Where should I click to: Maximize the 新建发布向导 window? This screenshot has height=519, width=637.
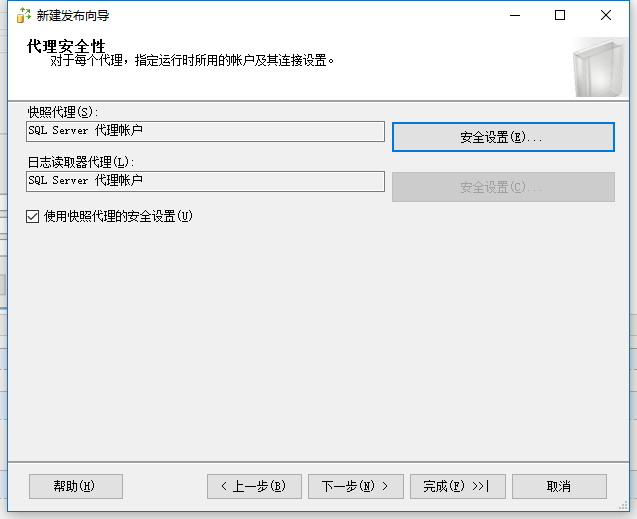coord(560,15)
